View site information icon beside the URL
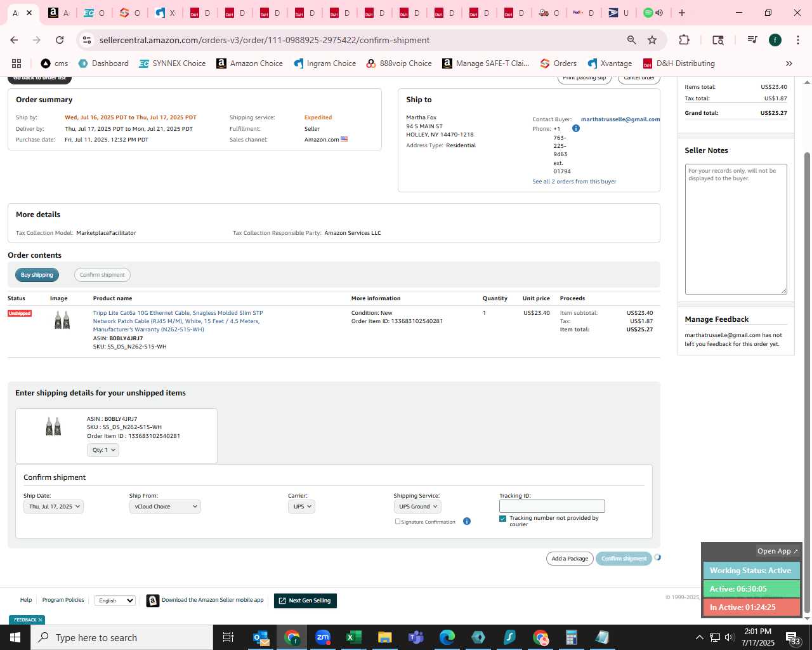This screenshot has height=650, width=812. [x=87, y=40]
